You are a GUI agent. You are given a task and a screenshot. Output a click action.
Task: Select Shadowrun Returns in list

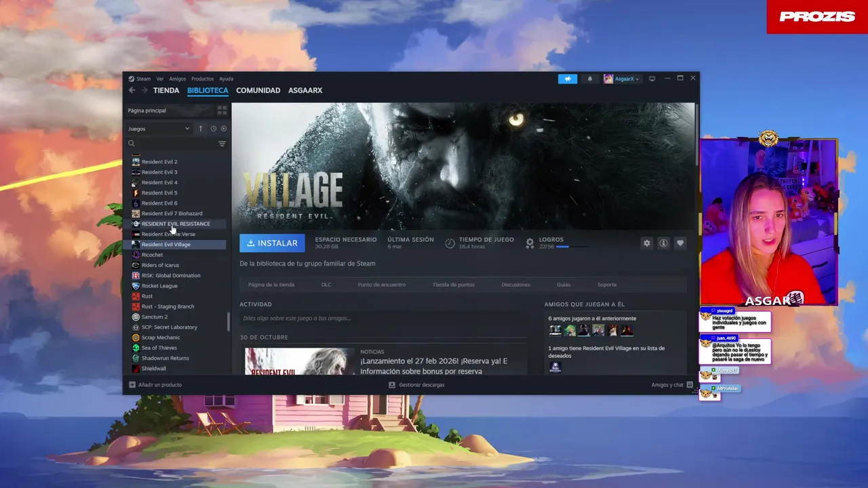point(178,358)
